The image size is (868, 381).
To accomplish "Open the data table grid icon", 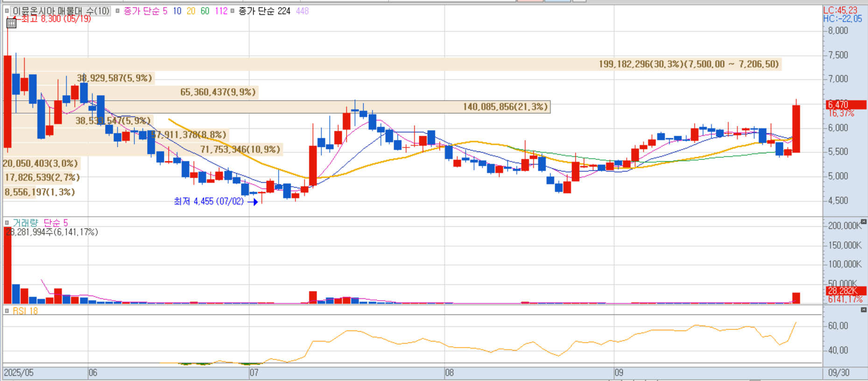I will point(12,23).
